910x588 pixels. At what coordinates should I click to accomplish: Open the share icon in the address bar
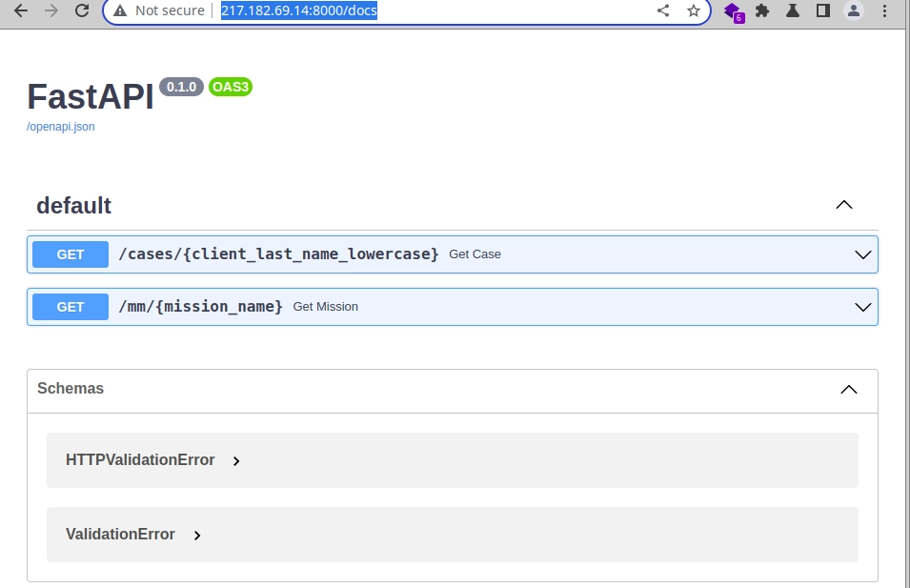[663, 10]
